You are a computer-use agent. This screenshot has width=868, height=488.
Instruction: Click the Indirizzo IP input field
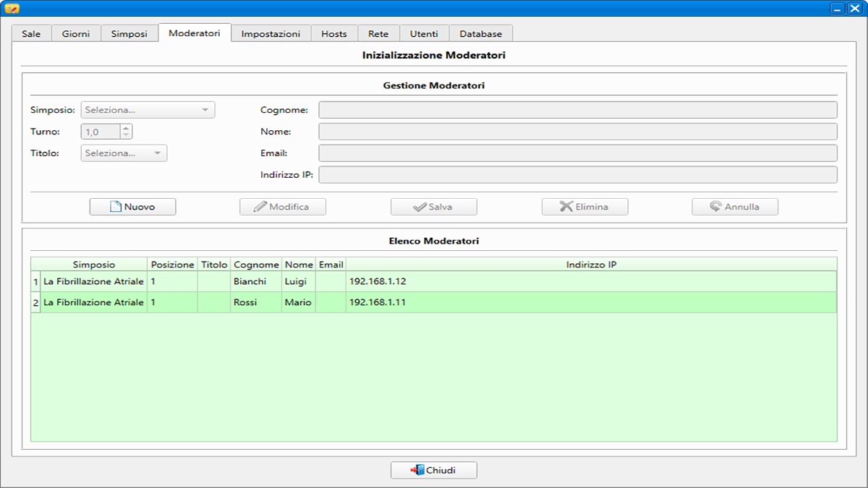coord(578,175)
